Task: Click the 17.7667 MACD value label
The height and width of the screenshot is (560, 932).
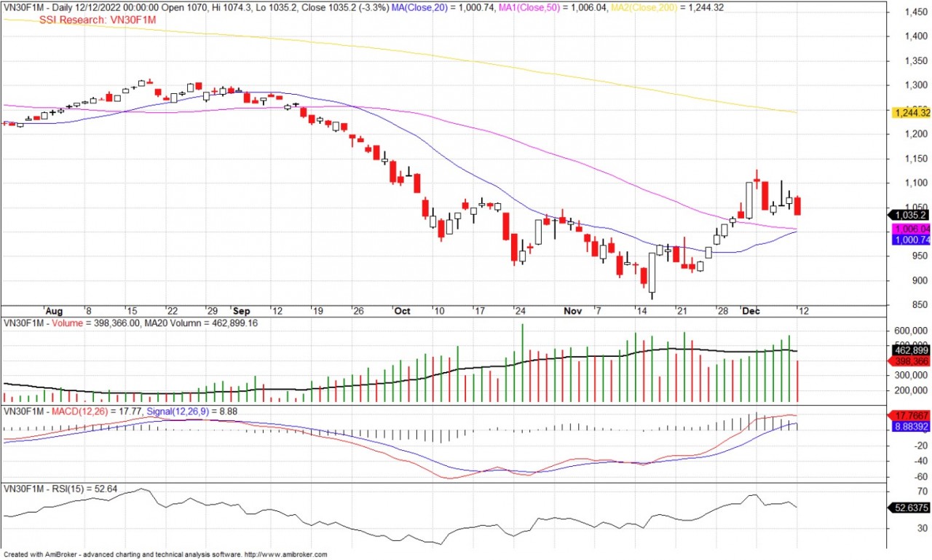Action: [911, 415]
